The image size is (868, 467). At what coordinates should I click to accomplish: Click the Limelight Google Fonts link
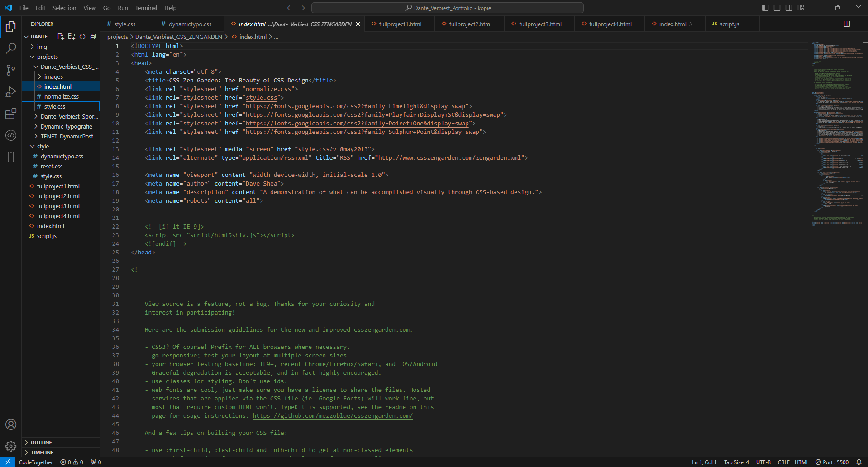coord(355,106)
